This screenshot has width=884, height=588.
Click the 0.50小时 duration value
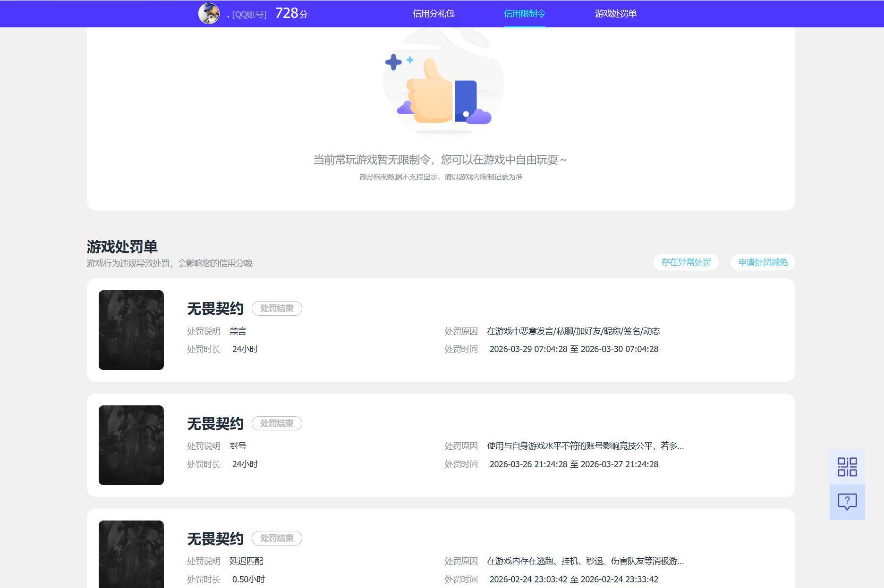coord(248,580)
